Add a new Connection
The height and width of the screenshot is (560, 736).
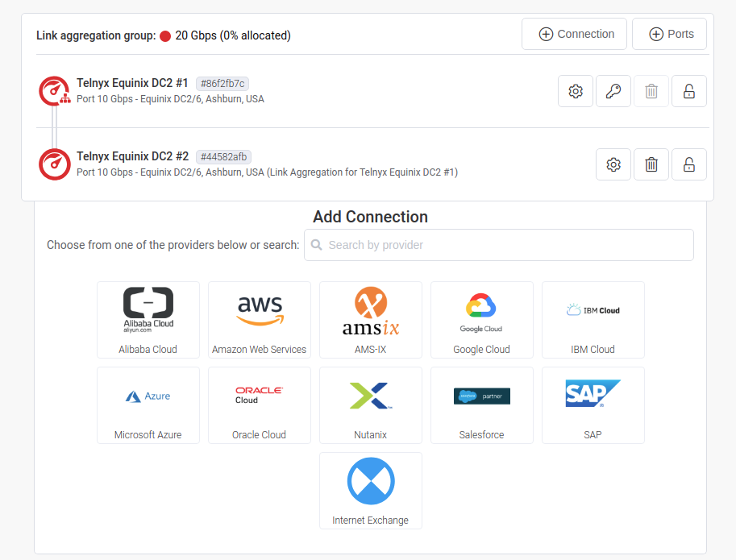pos(574,34)
